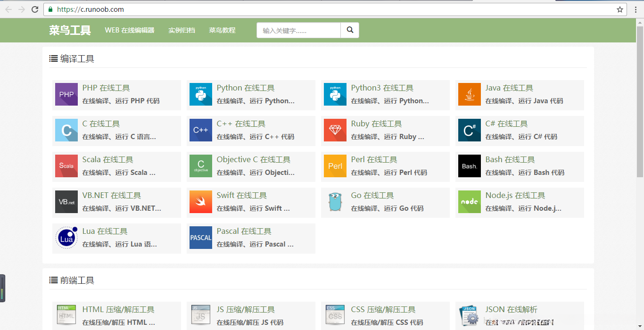The height and width of the screenshot is (330, 644).
Task: Open Node.js 在线工具 link
Action: click(515, 195)
